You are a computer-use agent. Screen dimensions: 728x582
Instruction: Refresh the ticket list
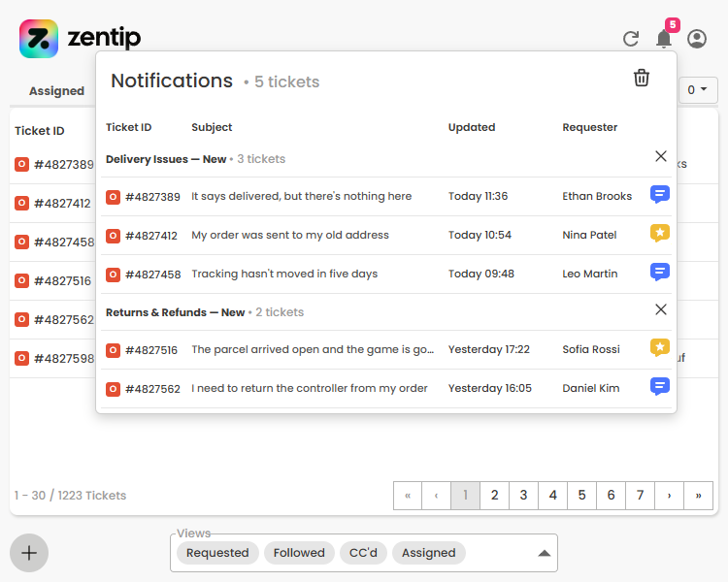click(631, 39)
